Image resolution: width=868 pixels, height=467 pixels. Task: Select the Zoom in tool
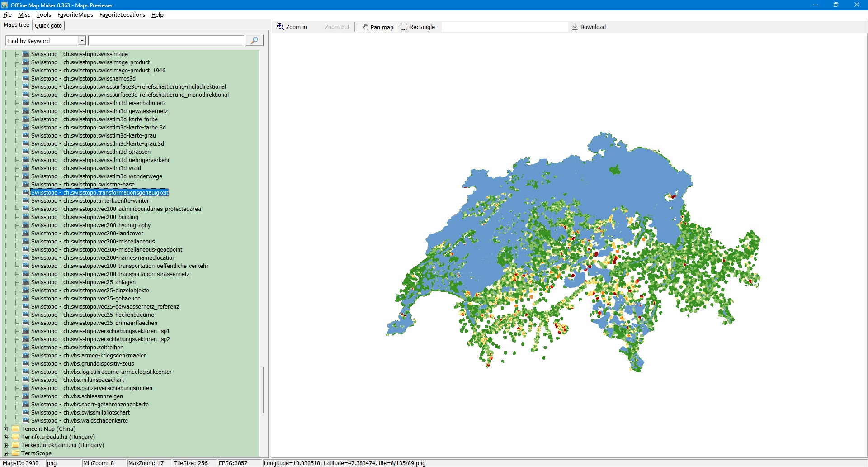pyautogui.click(x=292, y=27)
